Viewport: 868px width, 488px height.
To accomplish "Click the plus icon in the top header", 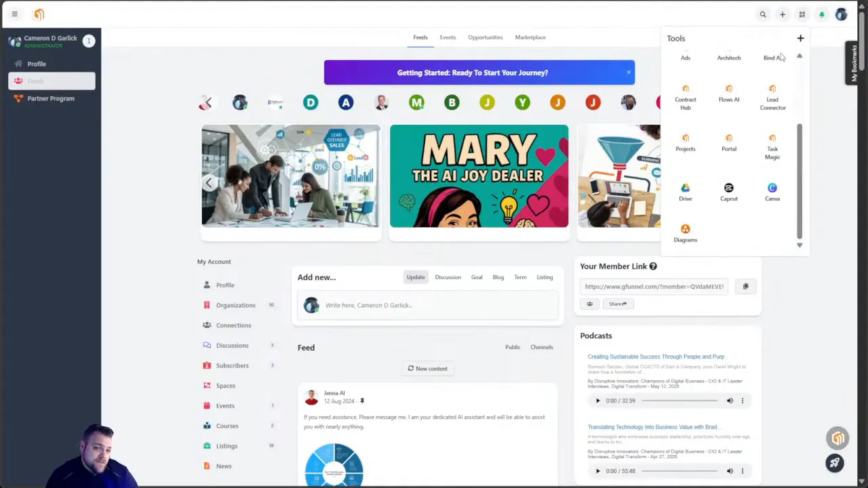I will click(x=783, y=14).
